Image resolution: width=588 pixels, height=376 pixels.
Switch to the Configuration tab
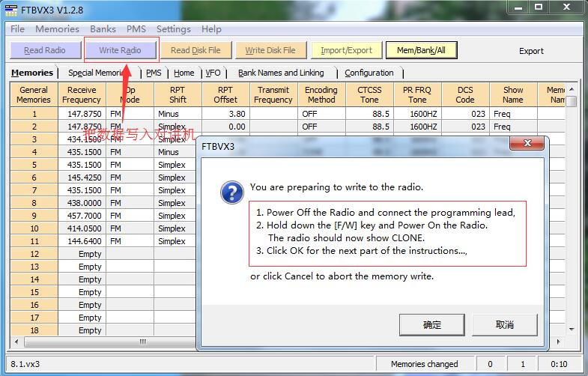(369, 73)
